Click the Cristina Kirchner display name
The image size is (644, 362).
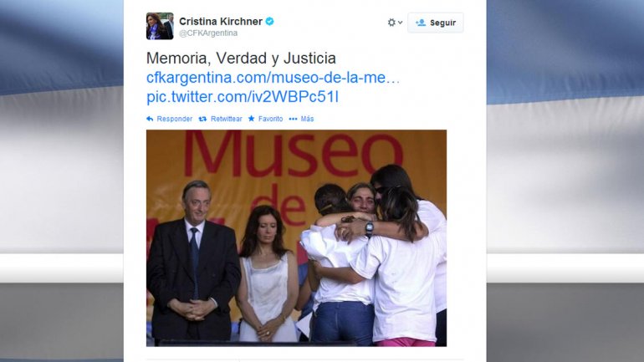(221, 22)
